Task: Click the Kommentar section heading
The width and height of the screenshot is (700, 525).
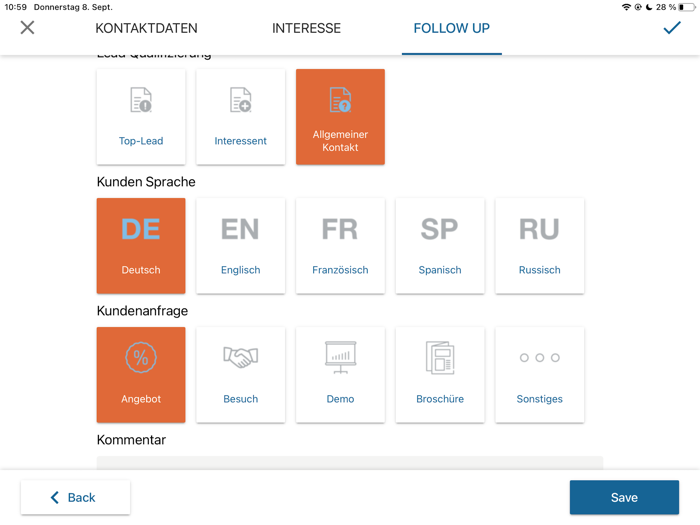Action: click(x=131, y=440)
